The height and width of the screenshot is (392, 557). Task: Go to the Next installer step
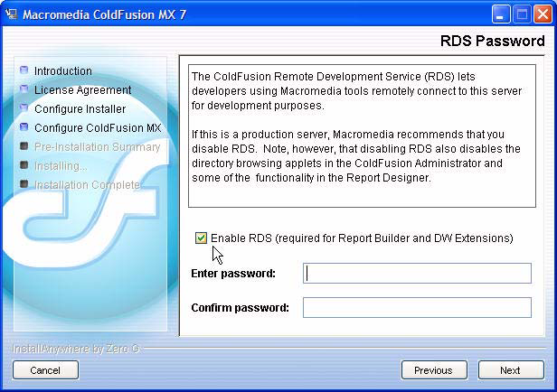(511, 370)
